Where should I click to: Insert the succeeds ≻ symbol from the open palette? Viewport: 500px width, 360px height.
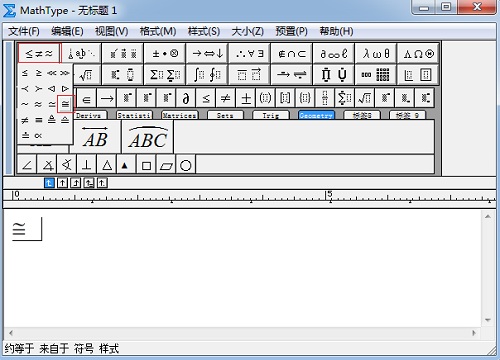click(39, 89)
